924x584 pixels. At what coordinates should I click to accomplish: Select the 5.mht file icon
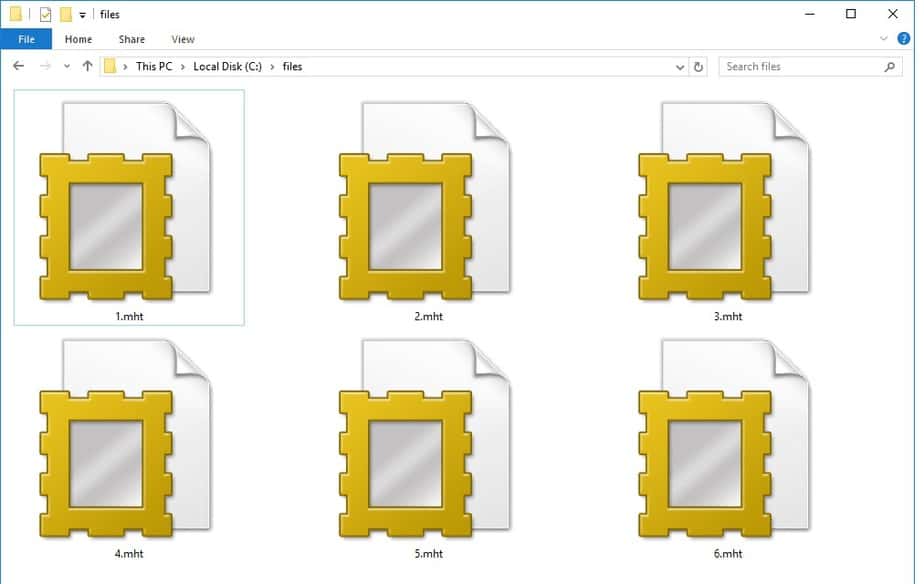pyautogui.click(x=424, y=438)
